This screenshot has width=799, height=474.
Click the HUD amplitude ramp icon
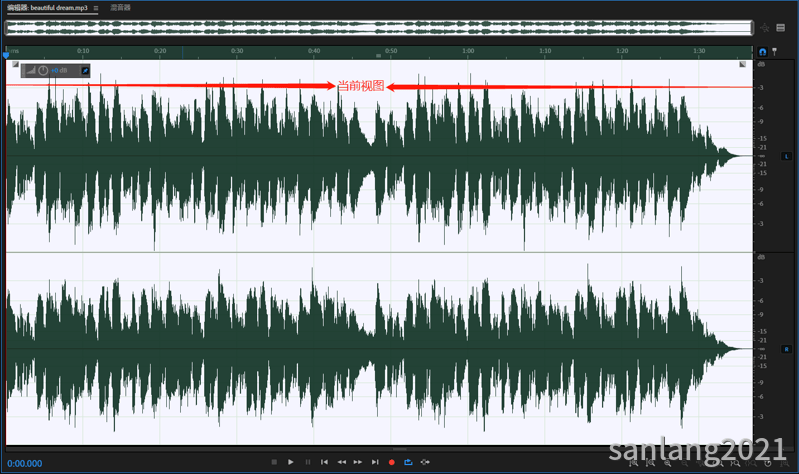(x=31, y=70)
